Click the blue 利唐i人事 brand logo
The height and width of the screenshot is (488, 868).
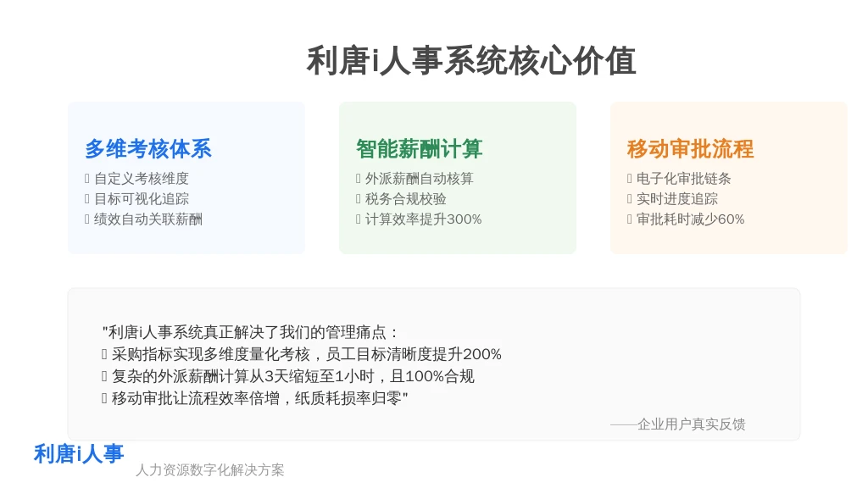[79, 454]
